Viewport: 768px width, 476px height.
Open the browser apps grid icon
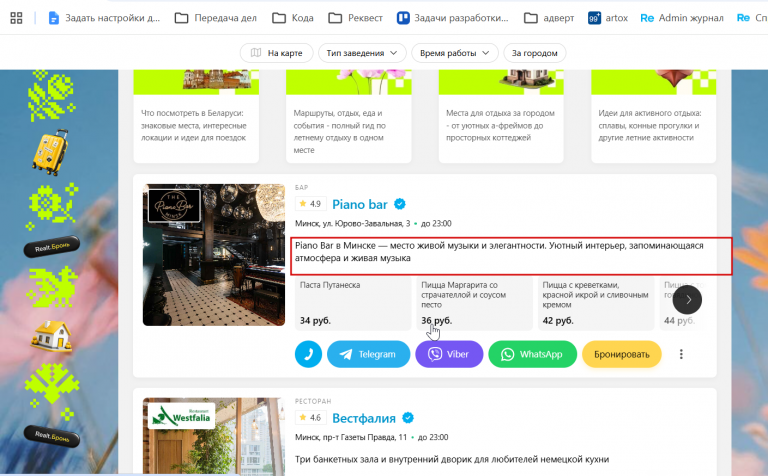click(x=16, y=18)
